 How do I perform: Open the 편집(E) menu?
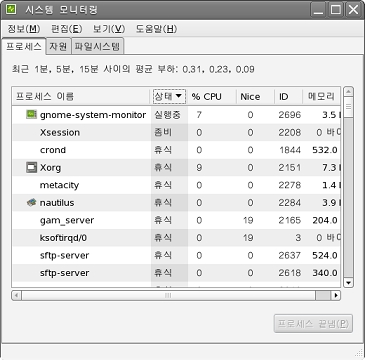tap(66, 29)
